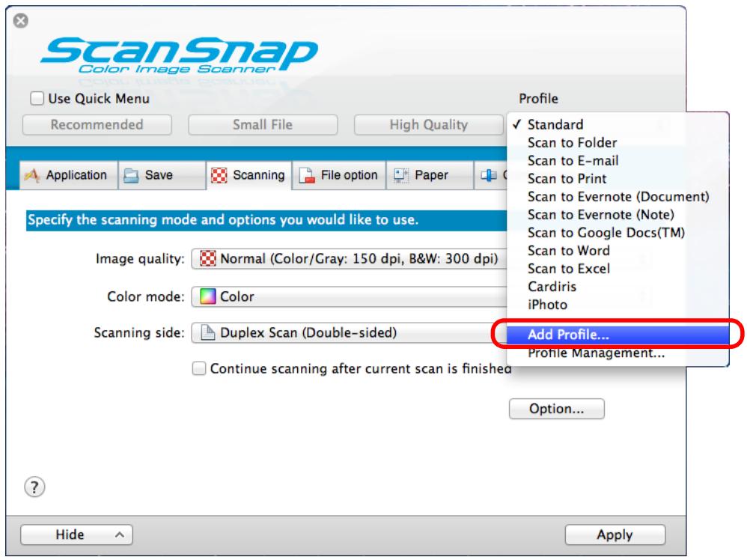The height and width of the screenshot is (560, 747).
Task: Choose Scan to Word profile
Action: 618,251
